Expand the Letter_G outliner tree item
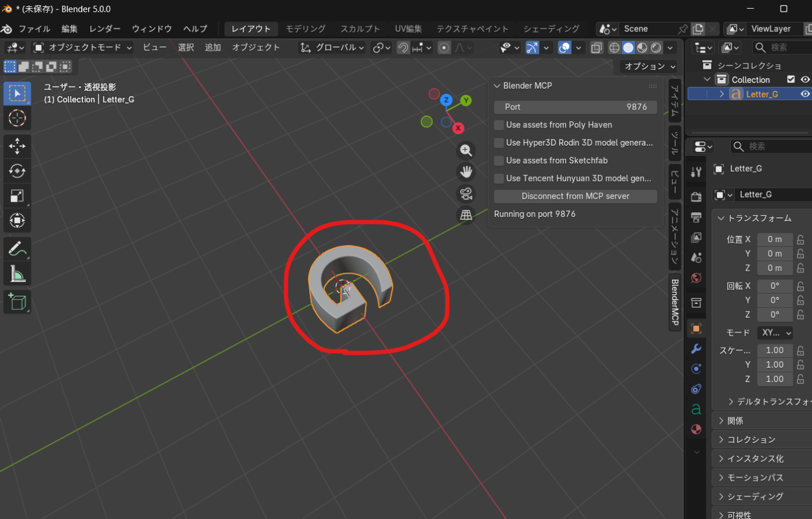812x519 pixels. tap(722, 94)
